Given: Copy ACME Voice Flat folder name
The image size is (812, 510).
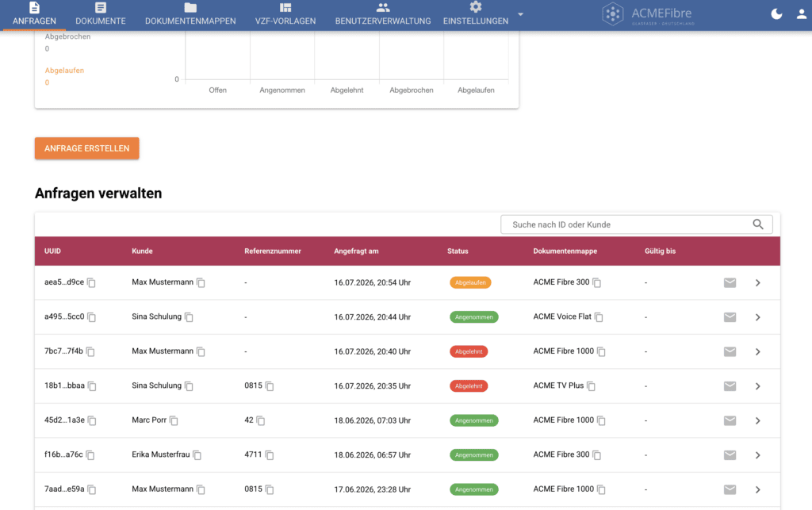Looking at the screenshot, I should point(599,317).
